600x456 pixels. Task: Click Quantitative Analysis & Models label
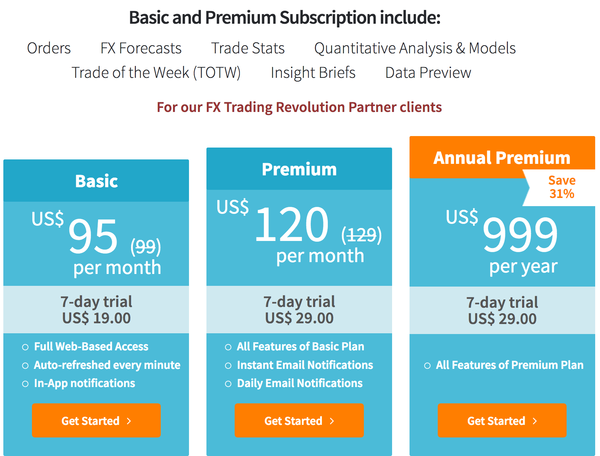click(x=415, y=49)
